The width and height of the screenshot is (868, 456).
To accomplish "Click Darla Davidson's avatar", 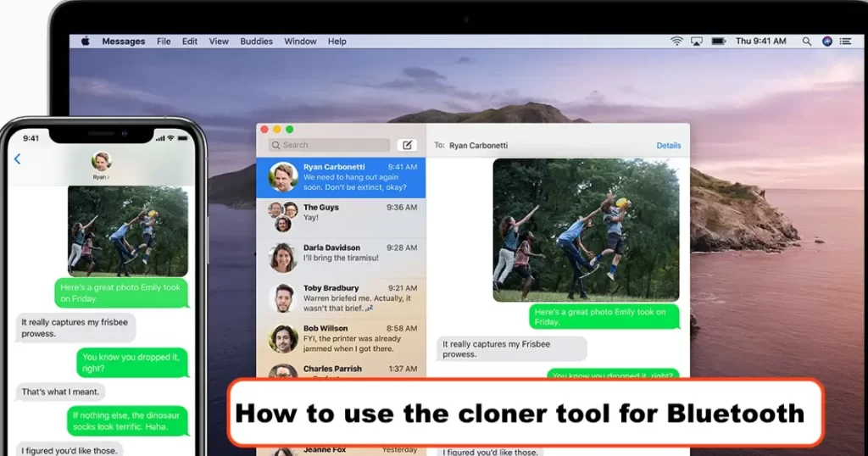I will [283, 258].
